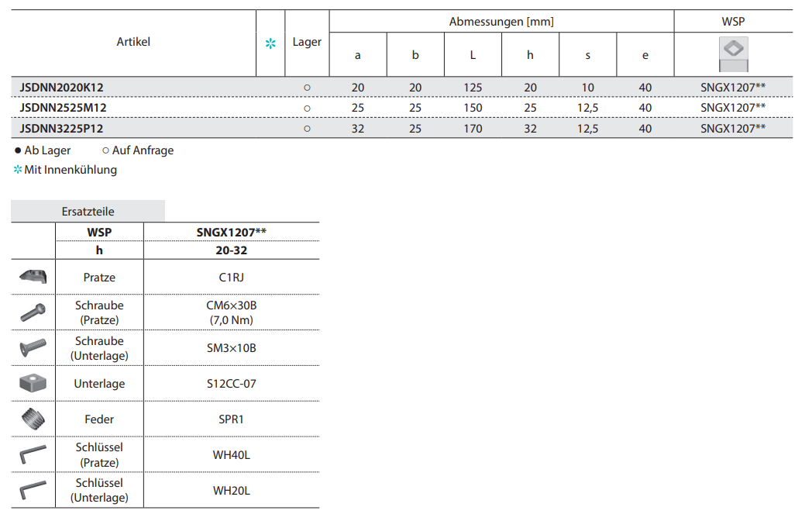The height and width of the screenshot is (521, 812).
Task: Click the Schraube (Pratze) screw image
Action: pyautogui.click(x=33, y=312)
